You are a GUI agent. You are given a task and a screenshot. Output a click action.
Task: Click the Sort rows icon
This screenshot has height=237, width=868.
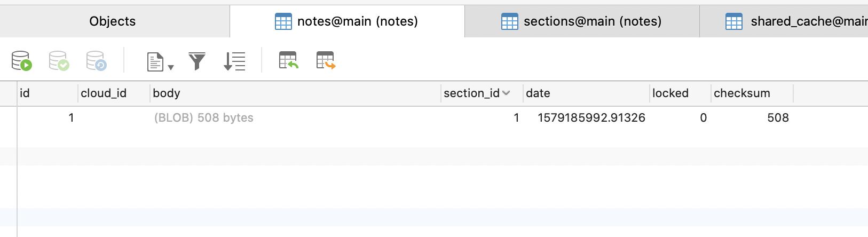[234, 61]
